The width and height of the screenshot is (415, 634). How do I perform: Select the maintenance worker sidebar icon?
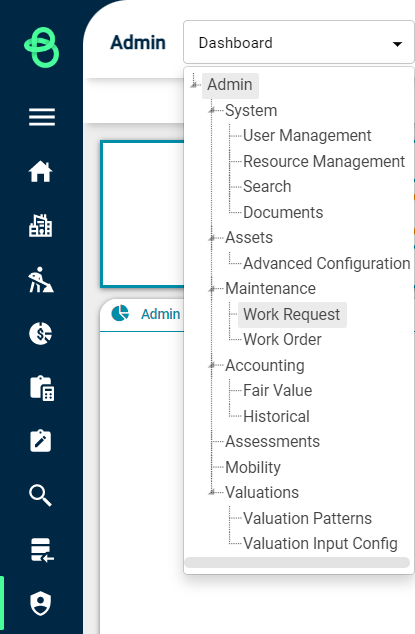pos(40,279)
